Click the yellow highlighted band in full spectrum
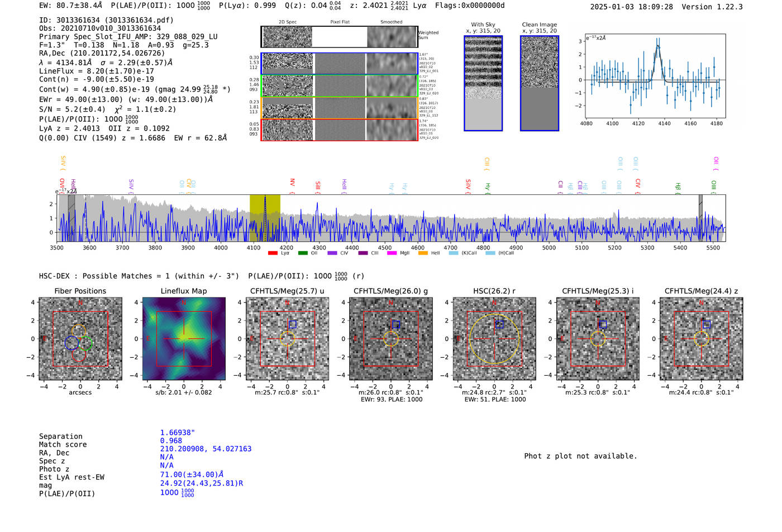Viewport: 782px width, 532px height. pyautogui.click(x=265, y=218)
